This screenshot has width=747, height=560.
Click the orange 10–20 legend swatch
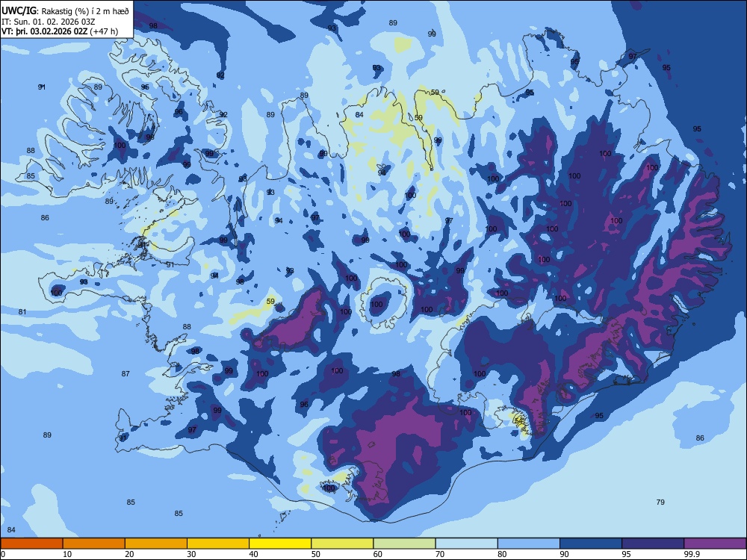tap(94, 544)
